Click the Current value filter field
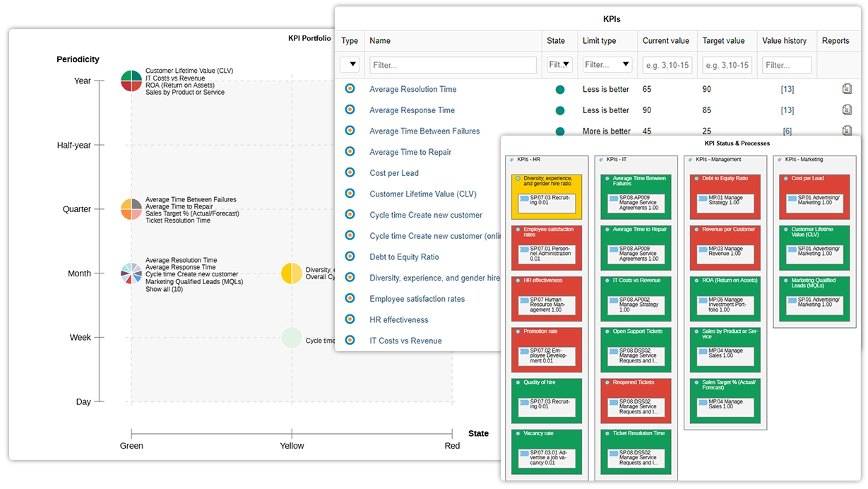The height and width of the screenshot is (489, 868). (x=667, y=65)
